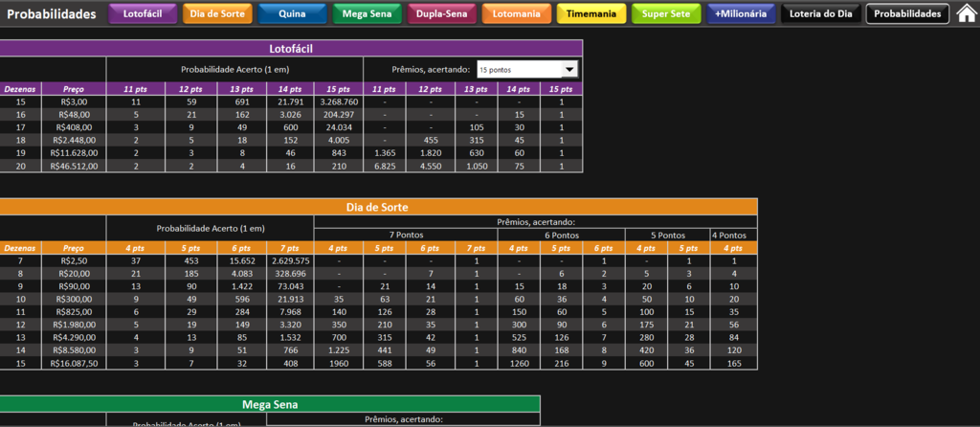Select the 165 cell in last row
The width and height of the screenshot is (980, 427).
(x=734, y=363)
